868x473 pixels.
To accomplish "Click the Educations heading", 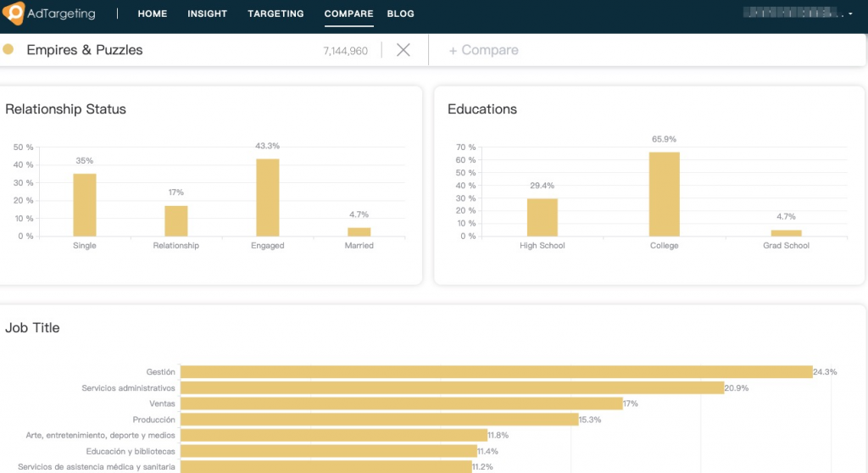I will tap(482, 109).
